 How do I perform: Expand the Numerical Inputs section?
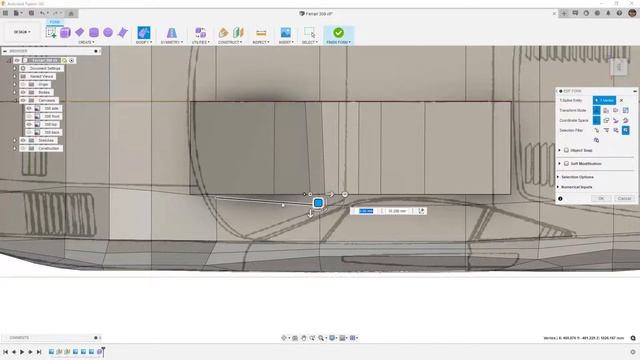tap(576, 187)
